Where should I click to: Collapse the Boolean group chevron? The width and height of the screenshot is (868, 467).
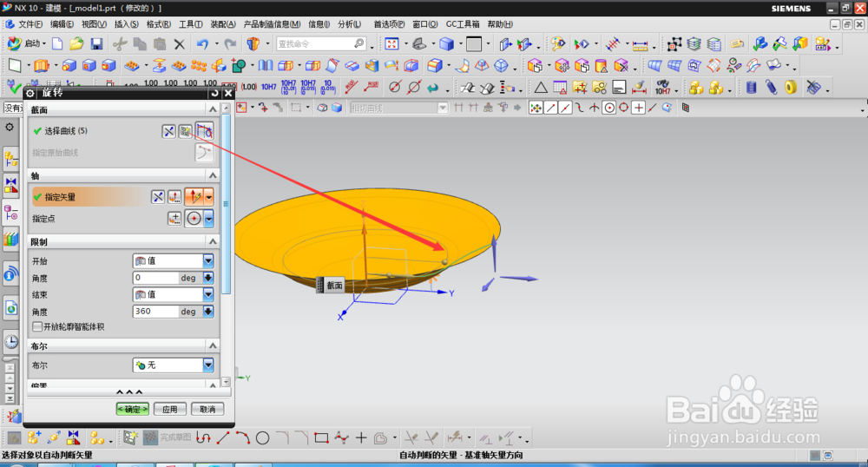click(x=213, y=345)
